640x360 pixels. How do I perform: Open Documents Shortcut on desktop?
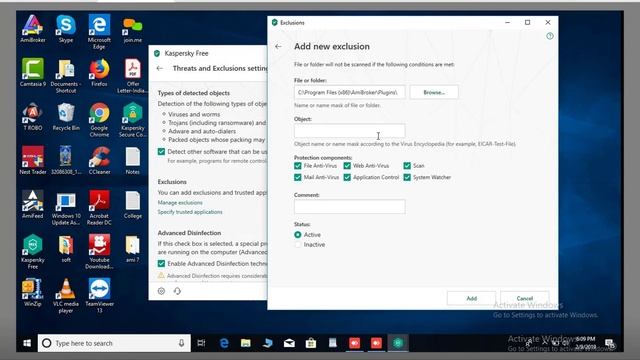(66, 76)
